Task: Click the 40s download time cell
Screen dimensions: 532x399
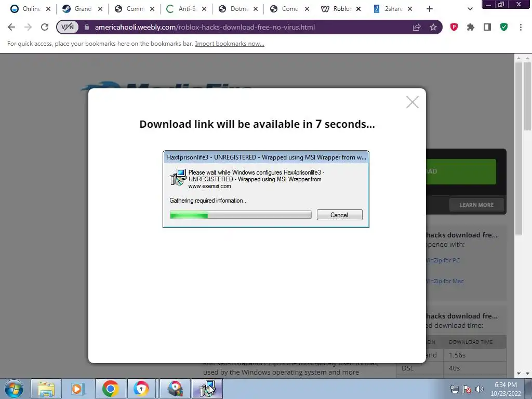Action: pyautogui.click(x=475, y=368)
